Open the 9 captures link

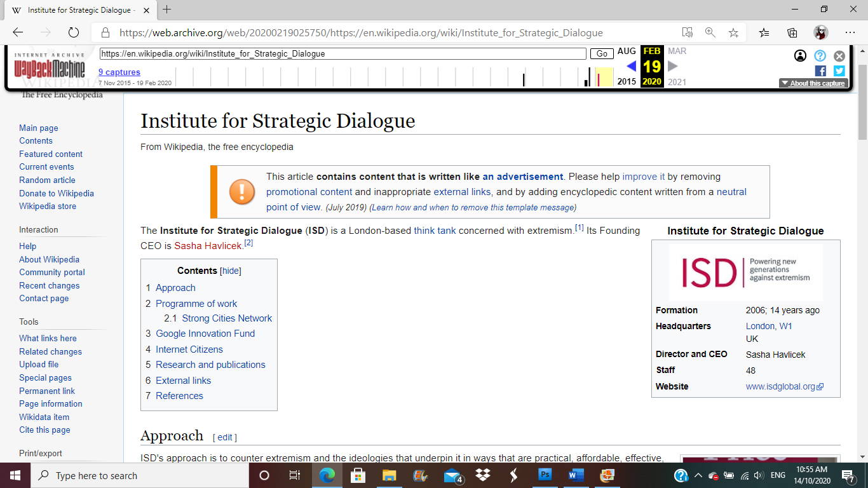[119, 72]
